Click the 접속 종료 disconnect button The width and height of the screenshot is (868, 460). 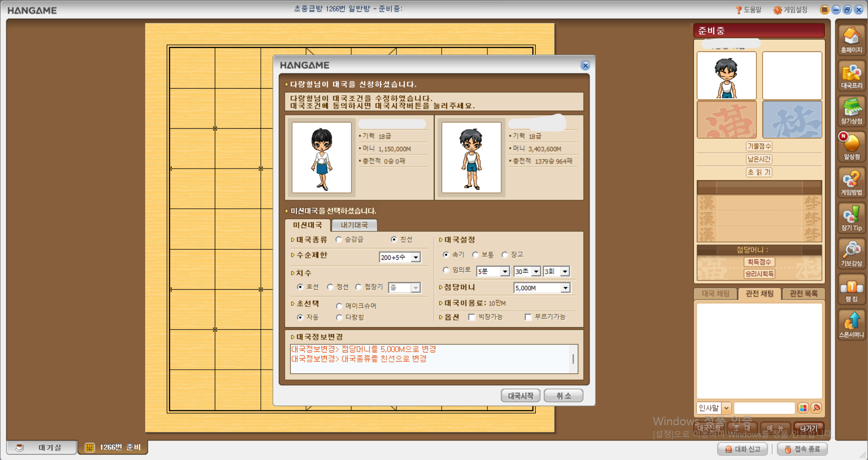[802, 449]
